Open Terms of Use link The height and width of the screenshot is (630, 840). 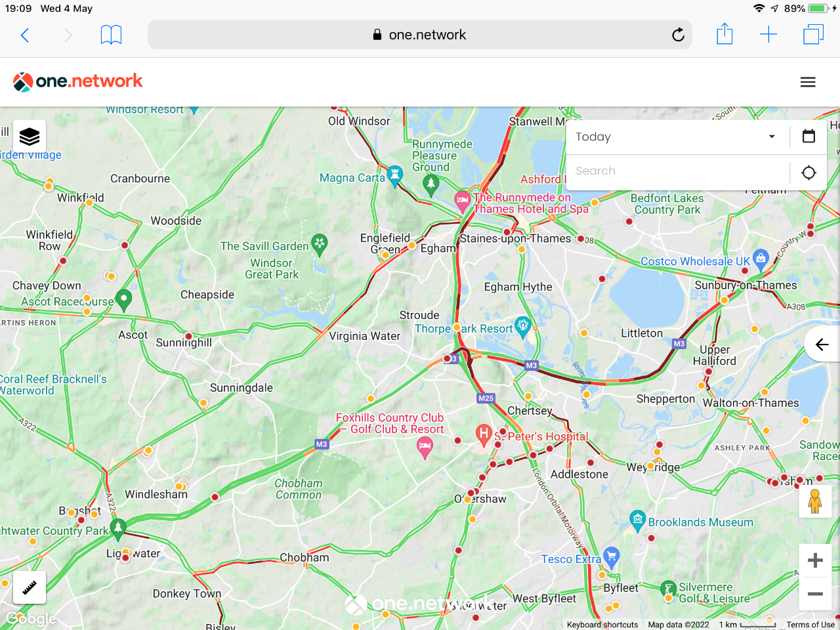click(x=810, y=625)
